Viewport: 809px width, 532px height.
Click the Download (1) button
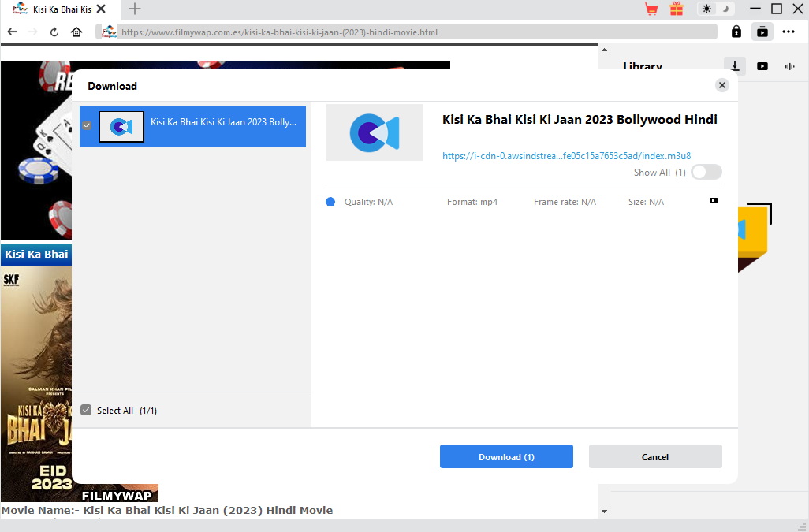pos(506,456)
